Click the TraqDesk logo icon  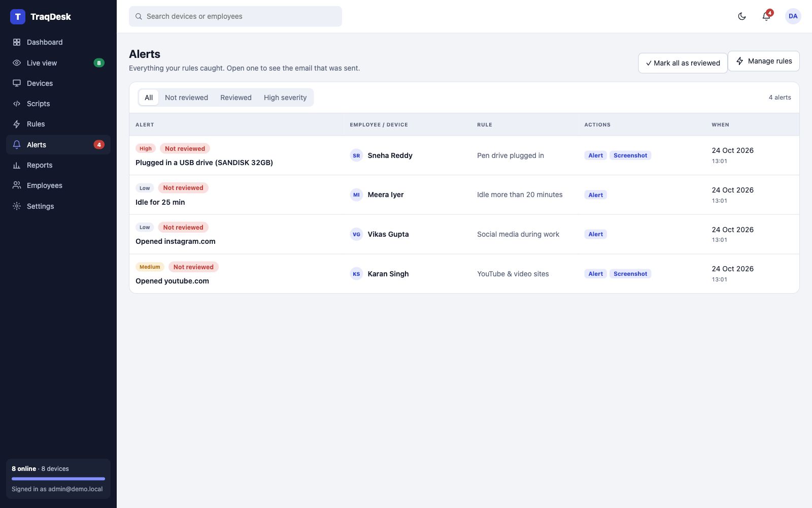pyautogui.click(x=18, y=17)
